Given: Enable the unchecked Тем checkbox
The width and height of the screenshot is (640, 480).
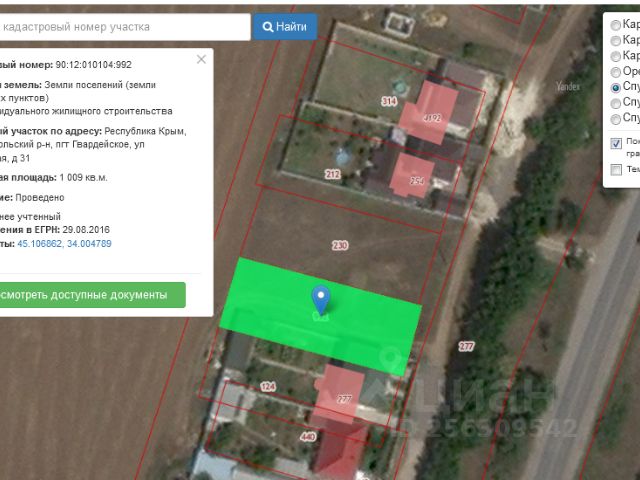Looking at the screenshot, I should pos(615,170).
